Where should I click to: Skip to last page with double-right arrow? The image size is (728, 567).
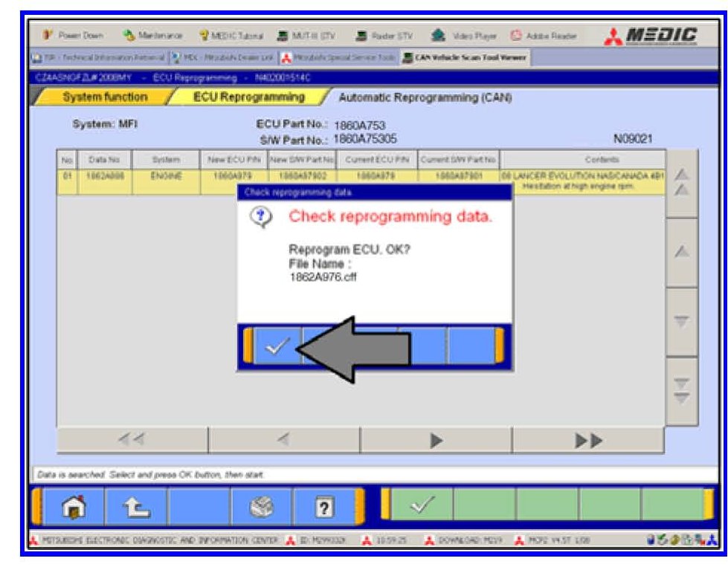(587, 441)
